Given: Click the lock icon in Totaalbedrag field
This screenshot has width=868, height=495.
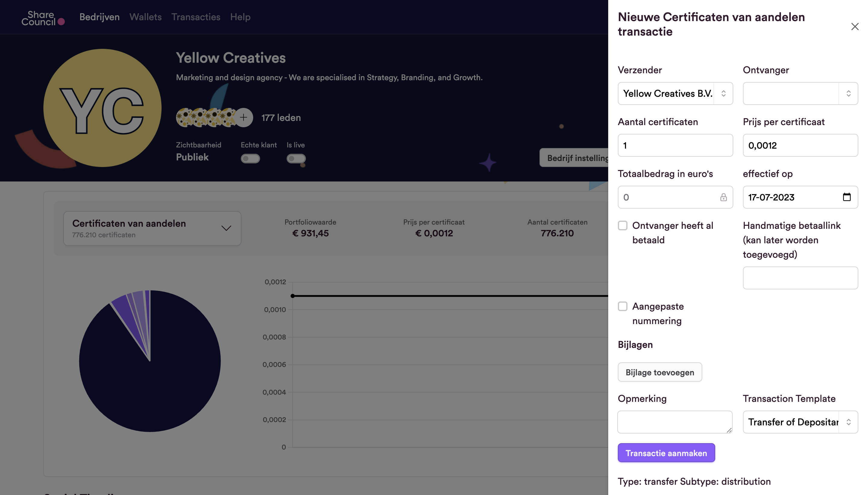Looking at the screenshot, I should [x=723, y=197].
